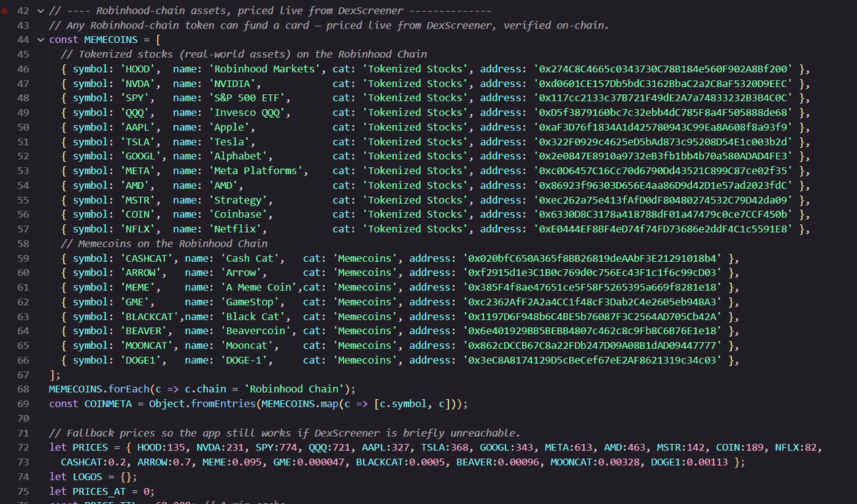The image size is (857, 504).
Task: Click the 'Robinhood Chain' string on line 68
Action: click(x=295, y=389)
